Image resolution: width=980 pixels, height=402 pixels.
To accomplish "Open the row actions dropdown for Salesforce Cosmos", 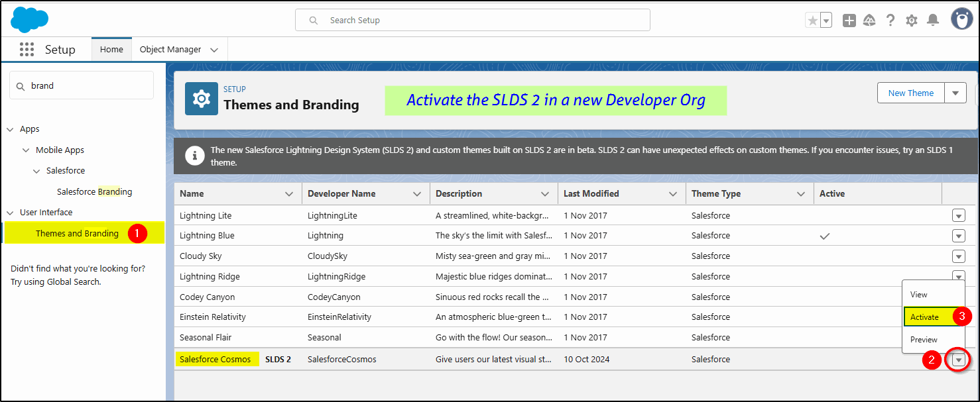I will coord(958,359).
